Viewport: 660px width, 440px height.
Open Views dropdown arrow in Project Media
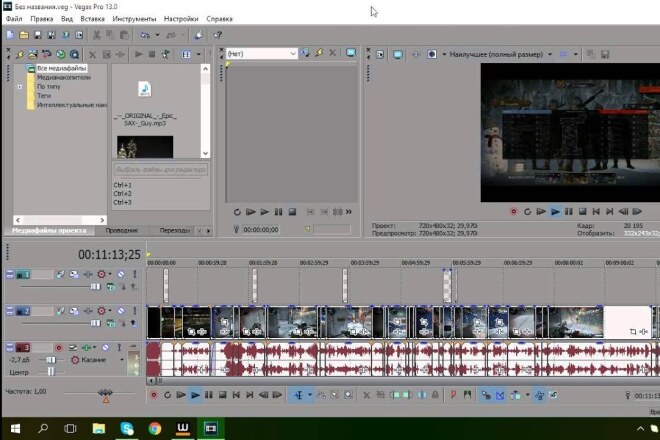tap(198, 54)
